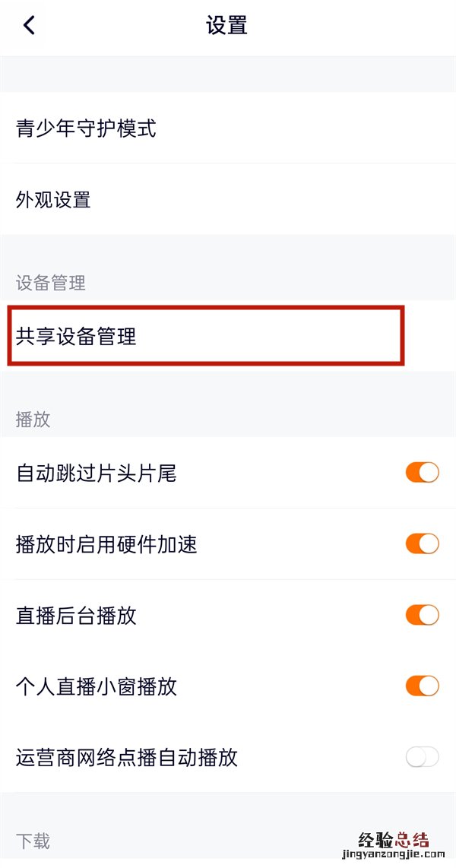Click the 自动跳过片头片尾 label text

point(96,474)
